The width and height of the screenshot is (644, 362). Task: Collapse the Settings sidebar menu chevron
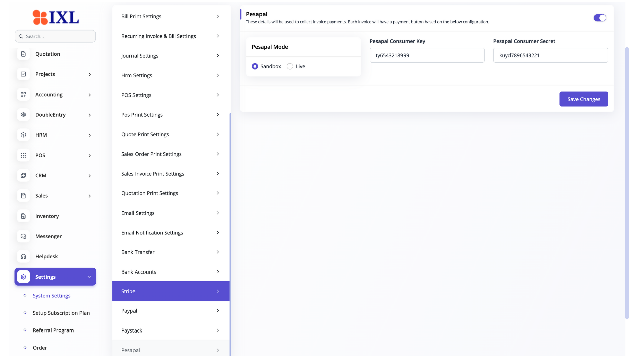[89, 277]
